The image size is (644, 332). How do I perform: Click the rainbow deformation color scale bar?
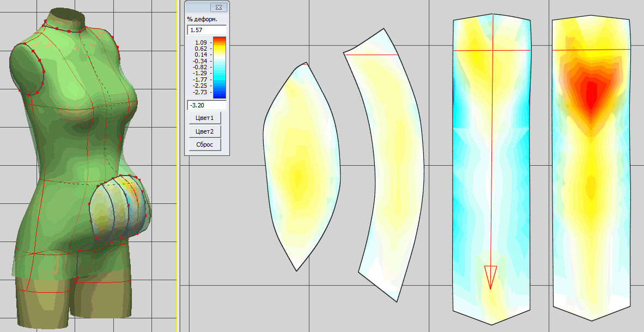(x=219, y=67)
